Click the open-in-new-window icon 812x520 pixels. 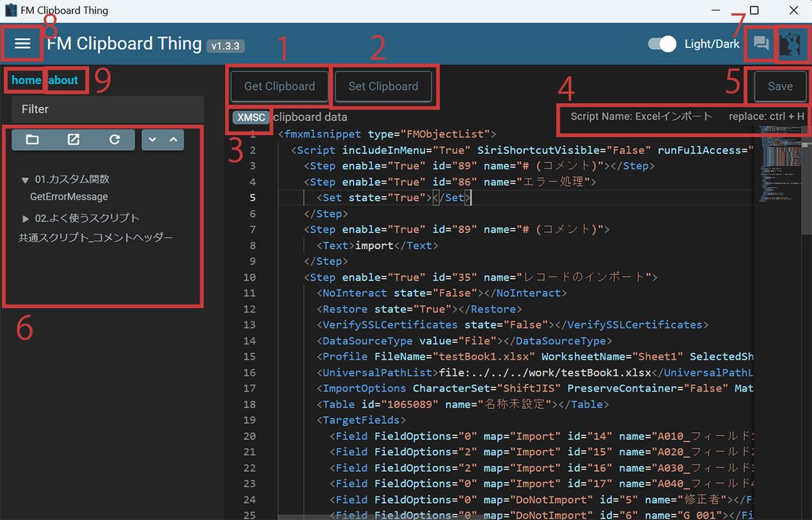pos(73,139)
